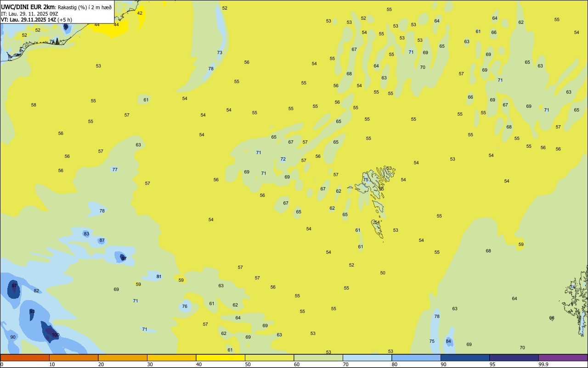The image size is (588, 368).
Task: Click the 0–10 dark orange legend swatch
Action: click(25, 357)
